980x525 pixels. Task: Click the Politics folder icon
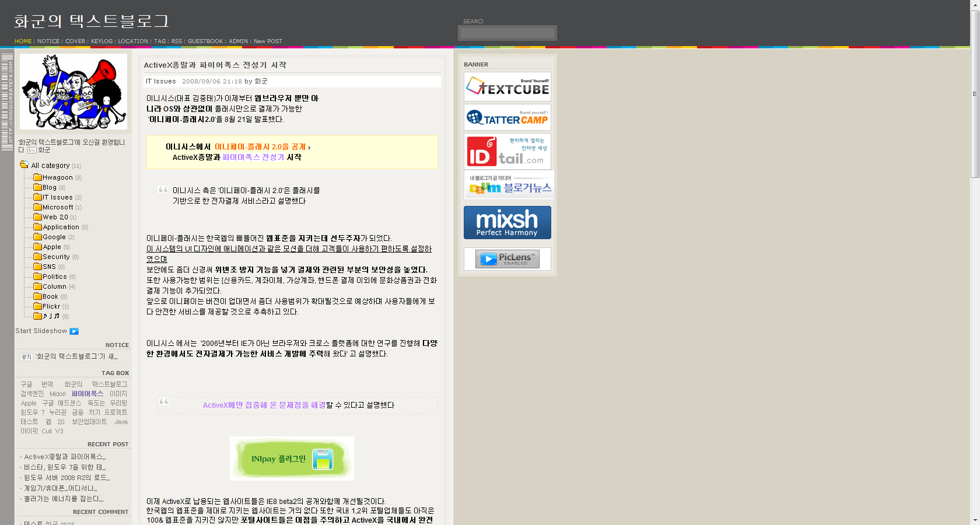37,276
